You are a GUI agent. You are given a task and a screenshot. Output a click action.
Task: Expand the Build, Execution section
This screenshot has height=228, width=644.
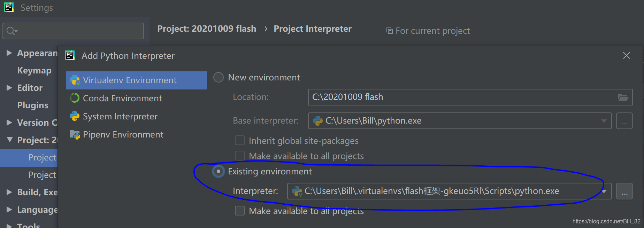[x=9, y=192]
